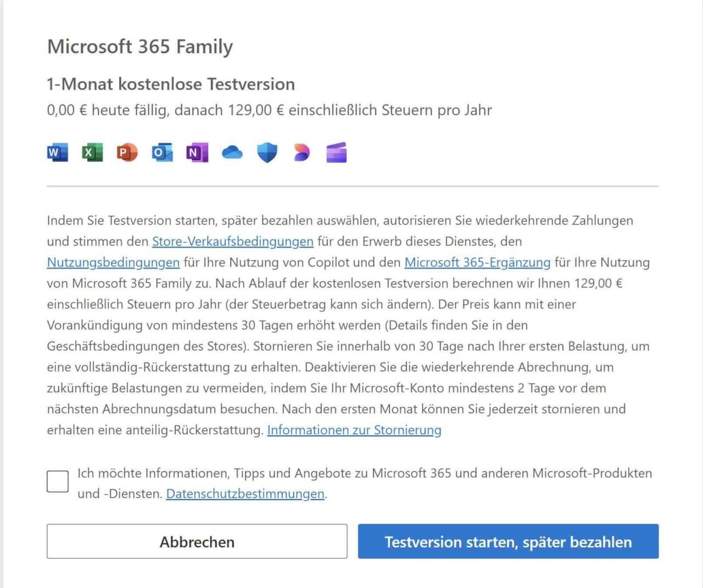
Task: Click the Microsoft 365 Family heading
Action: 140,47
